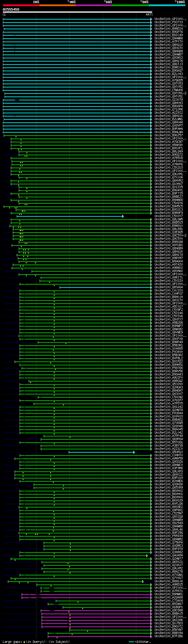The height and width of the screenshot is (644, 188).
Task: Open UniRef100_Q2HWT7 entry
Action: coord(169,559)
